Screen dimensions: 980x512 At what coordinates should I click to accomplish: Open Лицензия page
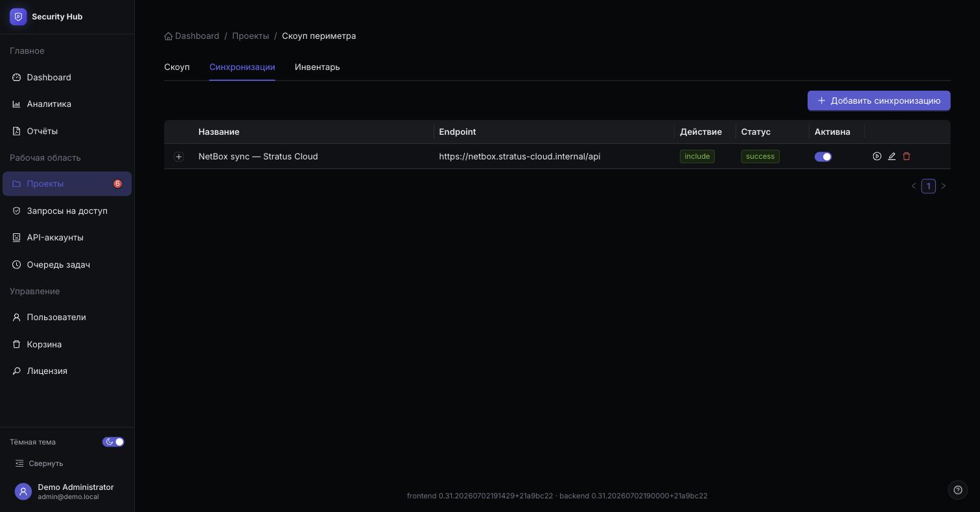[x=67, y=371]
